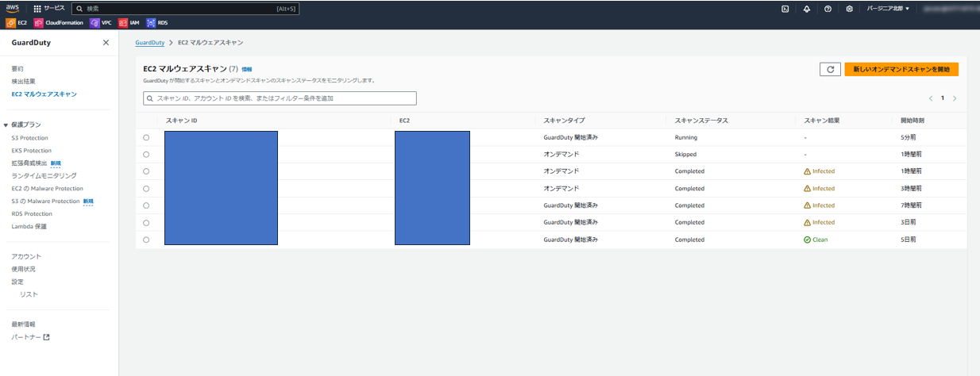Sort by 開始時刻 column header
980x376 pixels.
[912, 121]
